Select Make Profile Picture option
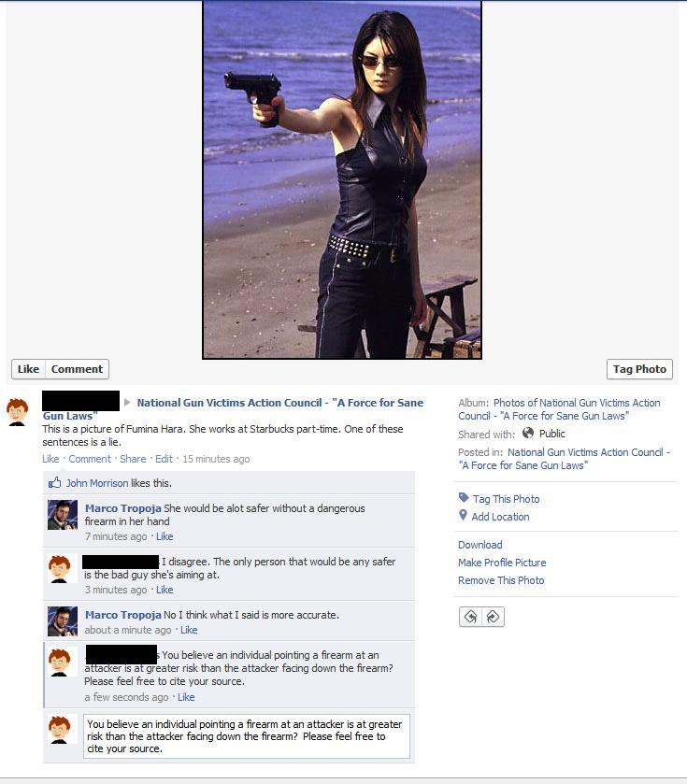The height and width of the screenshot is (784, 687). (502, 563)
